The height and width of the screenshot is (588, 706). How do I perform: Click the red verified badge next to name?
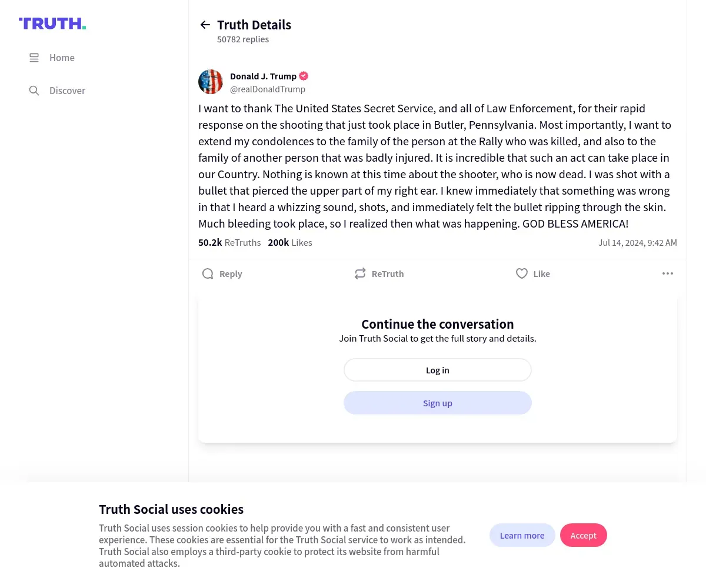coord(304,76)
